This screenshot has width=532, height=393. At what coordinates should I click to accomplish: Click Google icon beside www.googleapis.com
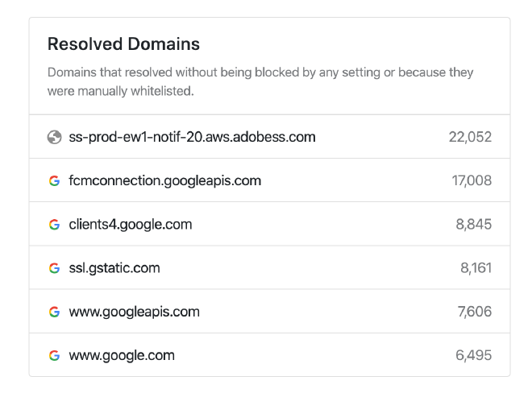coord(54,312)
